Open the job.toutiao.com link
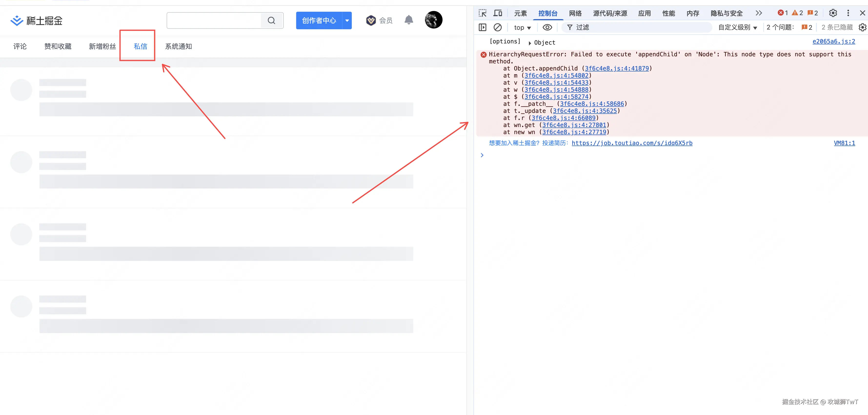Screen dimensions: 868x415 (x=632, y=143)
